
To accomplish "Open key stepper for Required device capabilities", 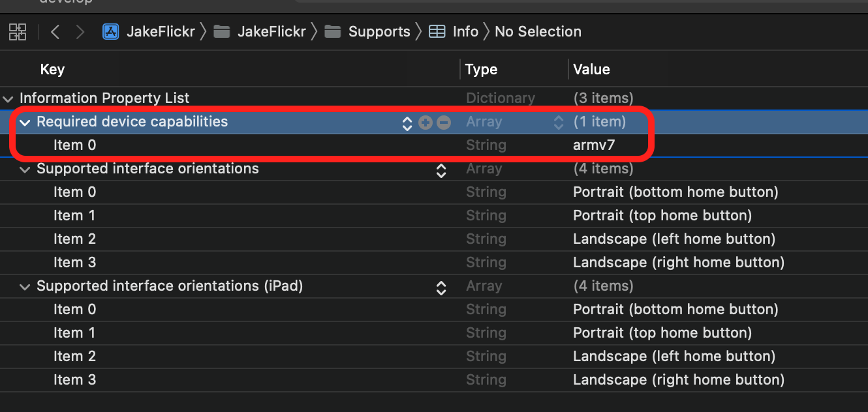I will coord(407,123).
